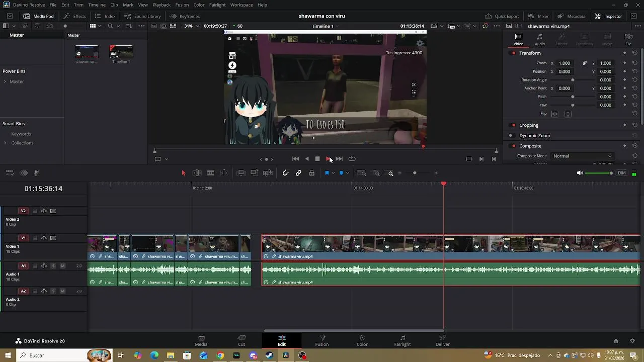This screenshot has height=362, width=644.
Task: Toggle Linked Selection chain icon
Action: pos(298,173)
